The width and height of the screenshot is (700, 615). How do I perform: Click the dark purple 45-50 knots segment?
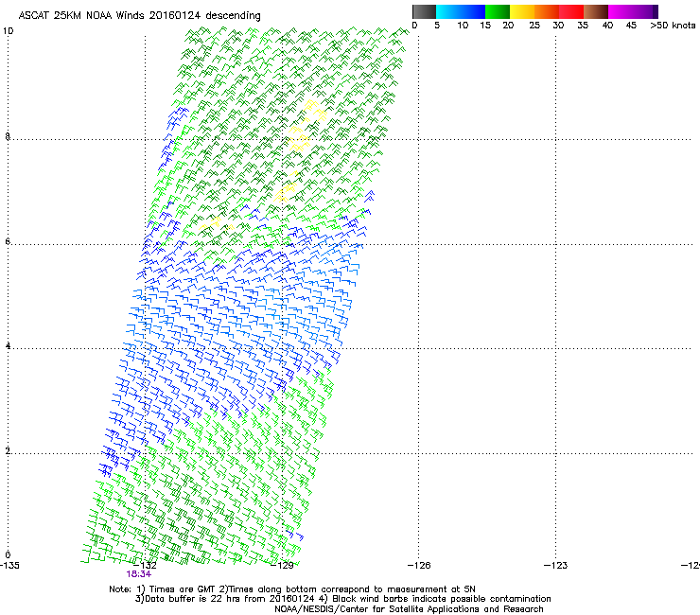click(645, 11)
